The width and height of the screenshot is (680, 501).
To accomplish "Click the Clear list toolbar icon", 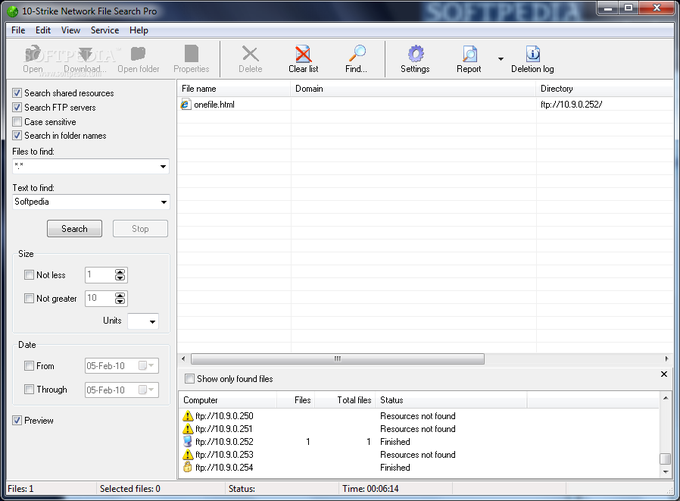I will click(302, 55).
